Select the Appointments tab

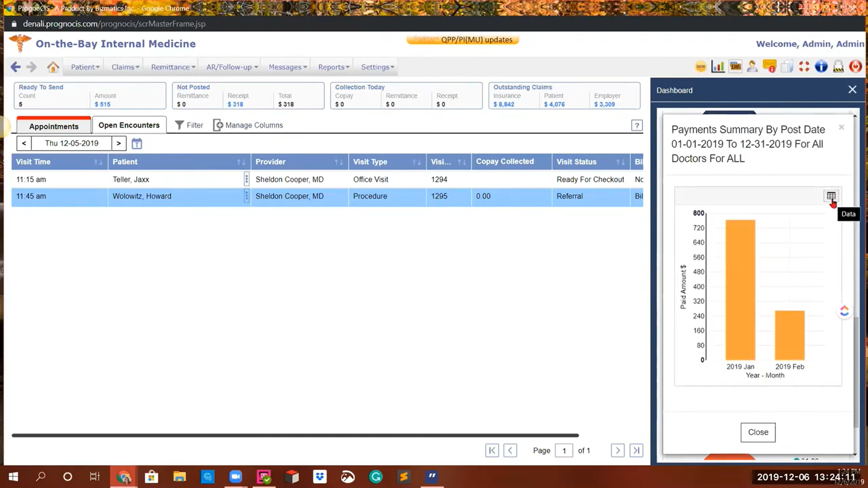(54, 126)
